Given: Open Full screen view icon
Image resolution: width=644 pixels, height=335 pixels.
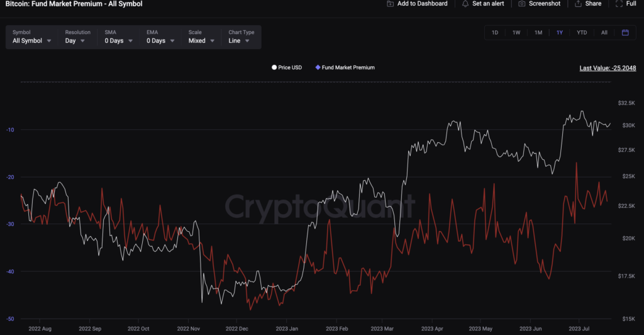Looking at the screenshot, I should 619,4.
